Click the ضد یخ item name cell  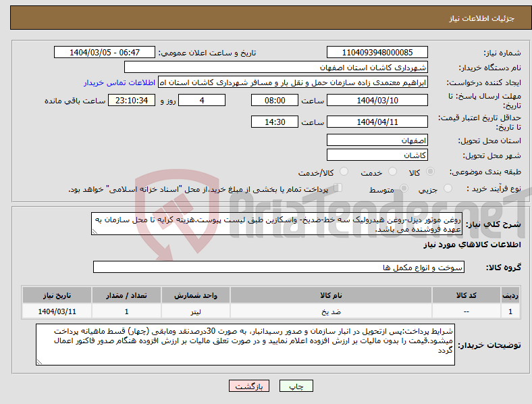point(331,311)
